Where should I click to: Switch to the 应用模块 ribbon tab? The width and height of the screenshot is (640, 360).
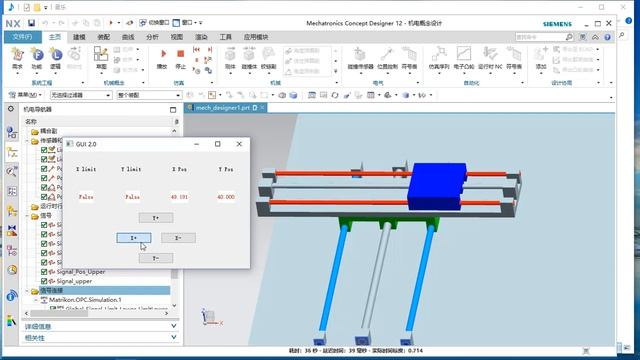256,37
